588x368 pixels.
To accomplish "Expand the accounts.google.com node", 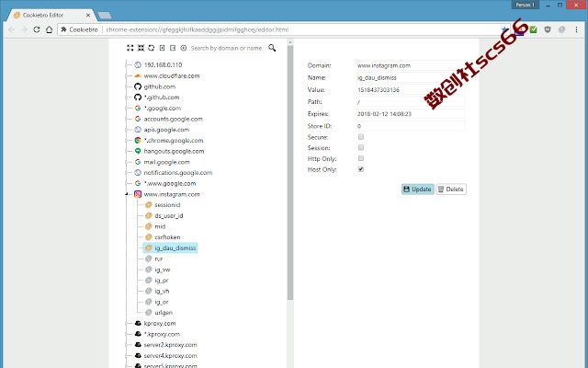I will 127,119.
